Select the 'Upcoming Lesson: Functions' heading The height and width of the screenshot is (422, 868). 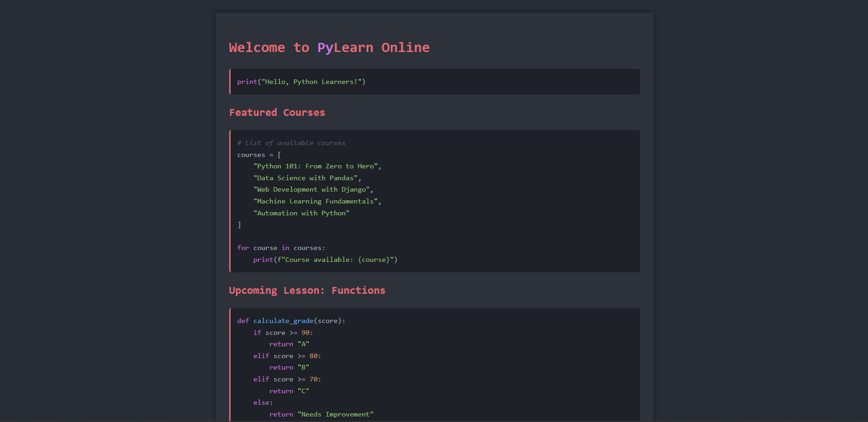tap(307, 291)
